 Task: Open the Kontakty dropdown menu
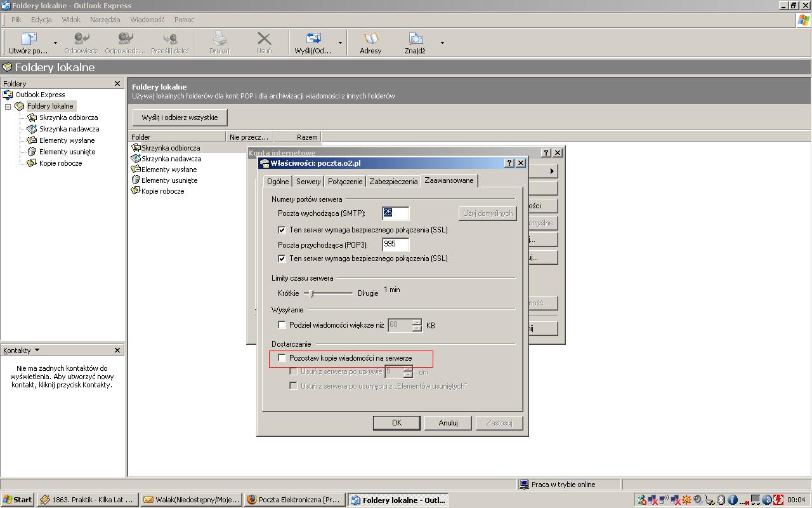click(x=21, y=350)
